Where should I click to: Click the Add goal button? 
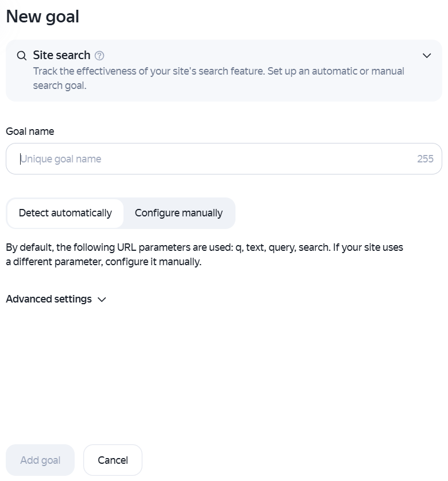40,460
